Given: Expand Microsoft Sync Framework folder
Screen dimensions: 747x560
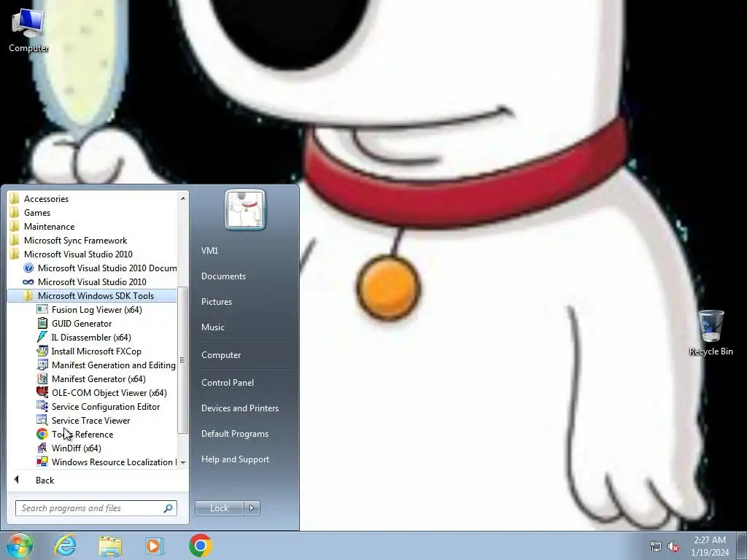Looking at the screenshot, I should (92, 241).
